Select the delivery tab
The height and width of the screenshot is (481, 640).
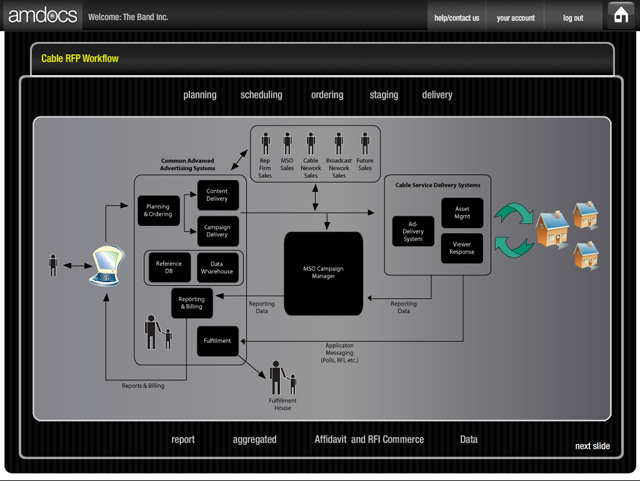point(437,95)
